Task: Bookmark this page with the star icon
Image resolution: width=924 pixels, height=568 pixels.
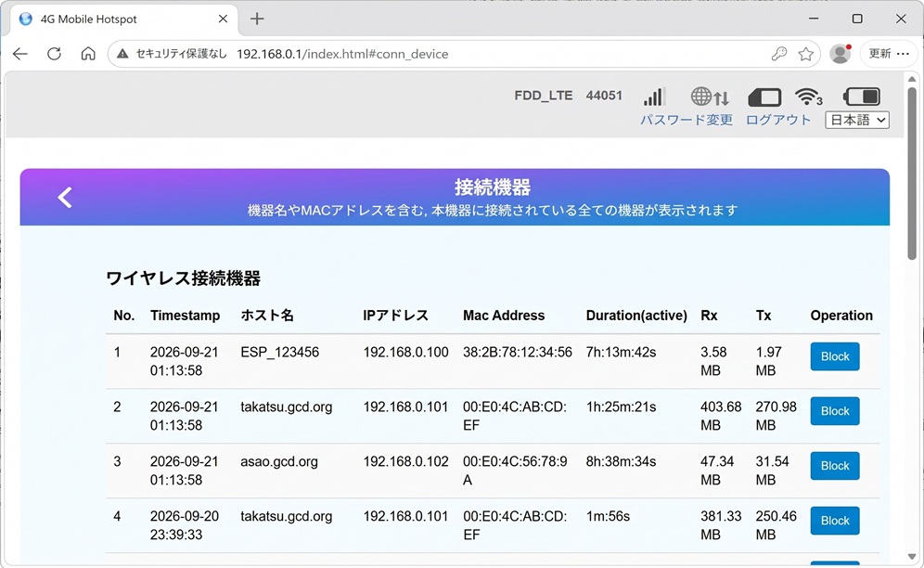Action: [x=805, y=54]
